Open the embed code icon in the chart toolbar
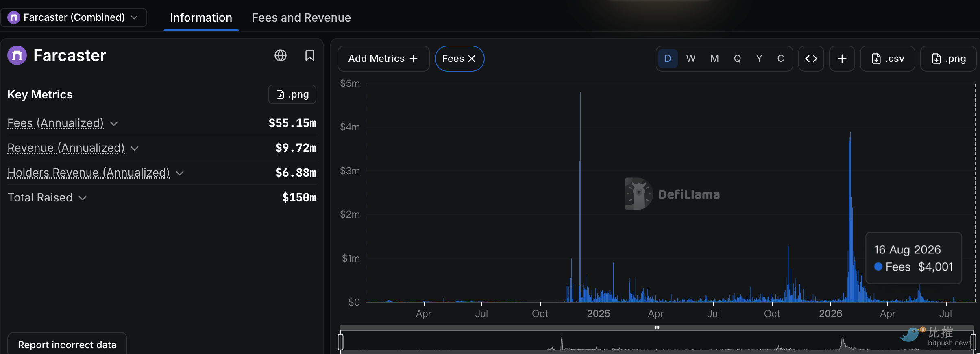980x354 pixels. [811, 59]
